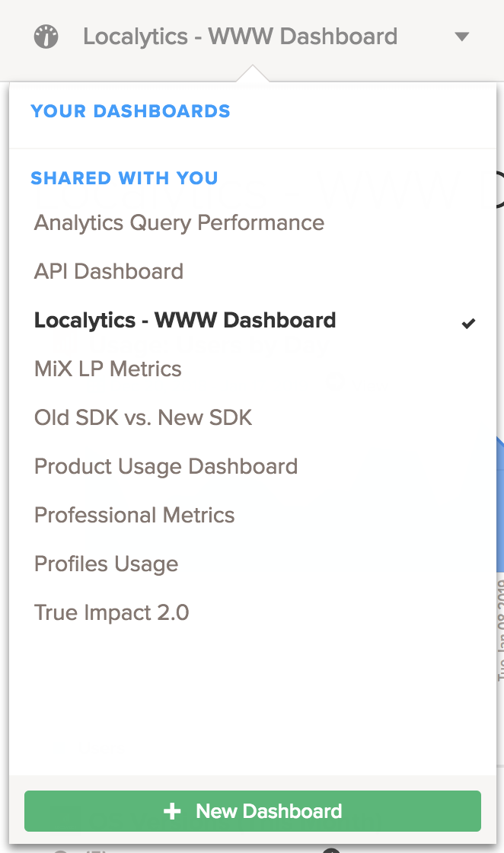Viewport: 504px width, 853px height.
Task: Click the partially hidden circle icon at right edge
Action: 499,189
